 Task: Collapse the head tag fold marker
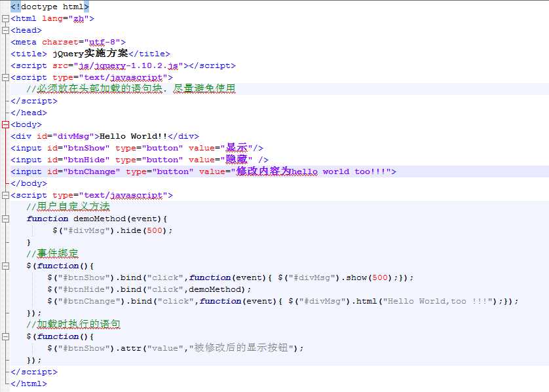[x=5, y=30]
